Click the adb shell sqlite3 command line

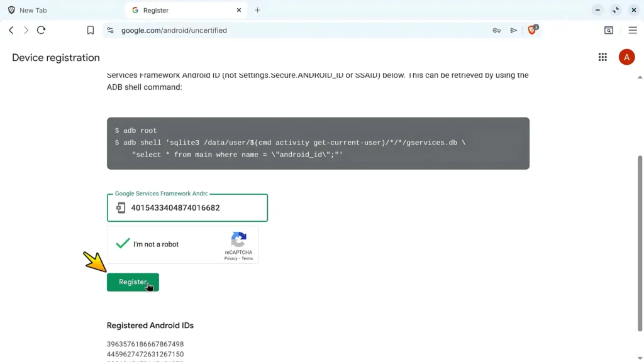290,143
